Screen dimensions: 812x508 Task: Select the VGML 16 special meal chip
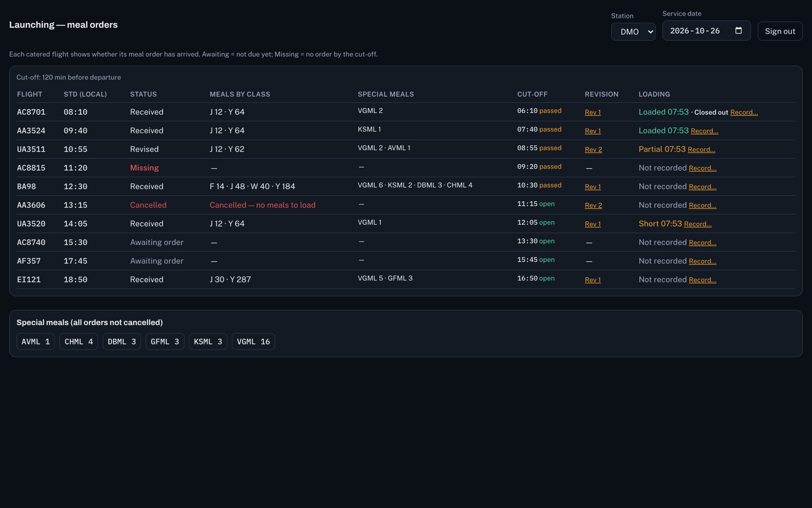click(253, 341)
